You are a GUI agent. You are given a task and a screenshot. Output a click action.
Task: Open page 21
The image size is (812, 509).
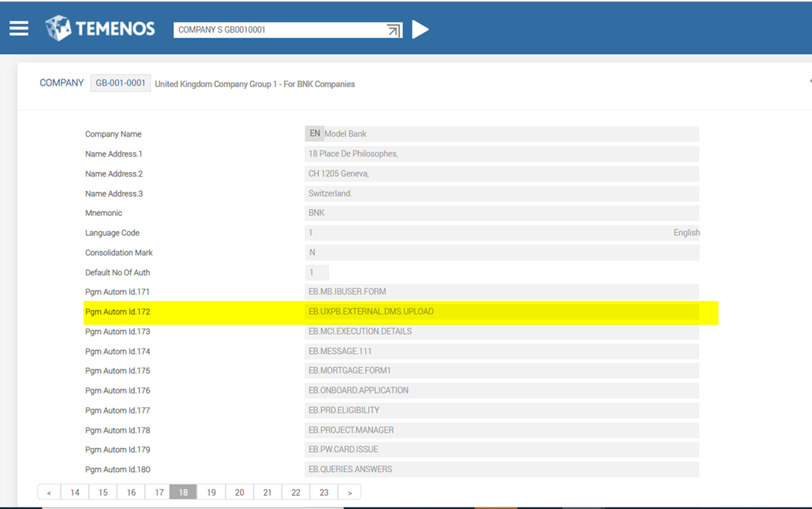tap(267, 492)
